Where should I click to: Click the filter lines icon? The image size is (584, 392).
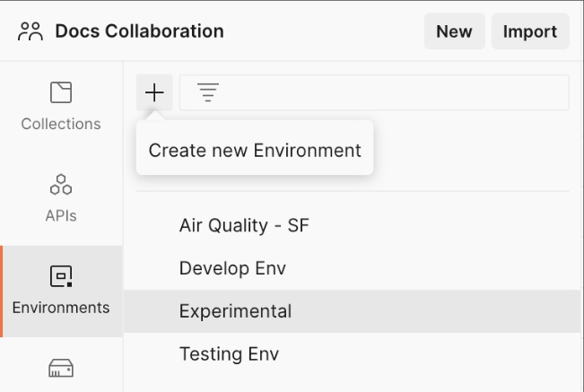[x=208, y=92]
